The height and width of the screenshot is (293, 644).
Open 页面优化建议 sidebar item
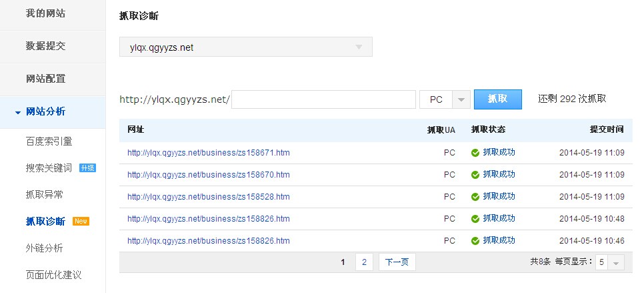coord(53,274)
